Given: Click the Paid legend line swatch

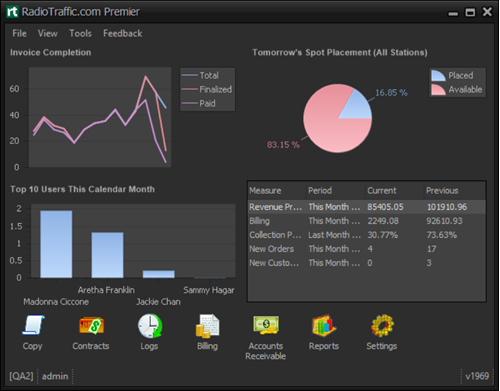Looking at the screenshot, I should [x=190, y=103].
